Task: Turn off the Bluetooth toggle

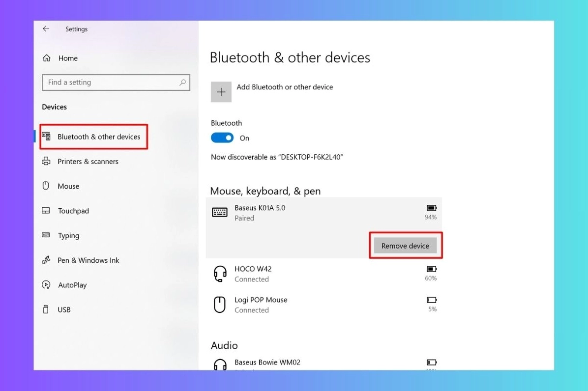Action: pyautogui.click(x=222, y=138)
